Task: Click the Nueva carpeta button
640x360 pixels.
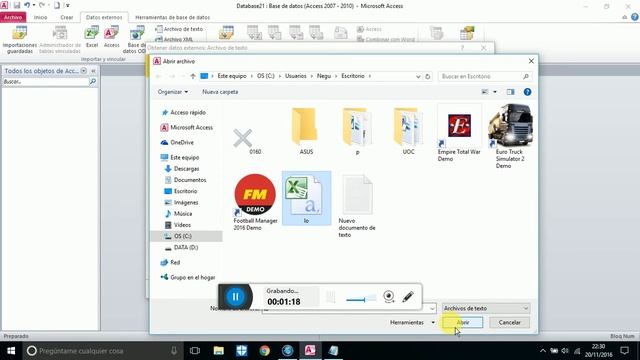Action: (x=220, y=92)
